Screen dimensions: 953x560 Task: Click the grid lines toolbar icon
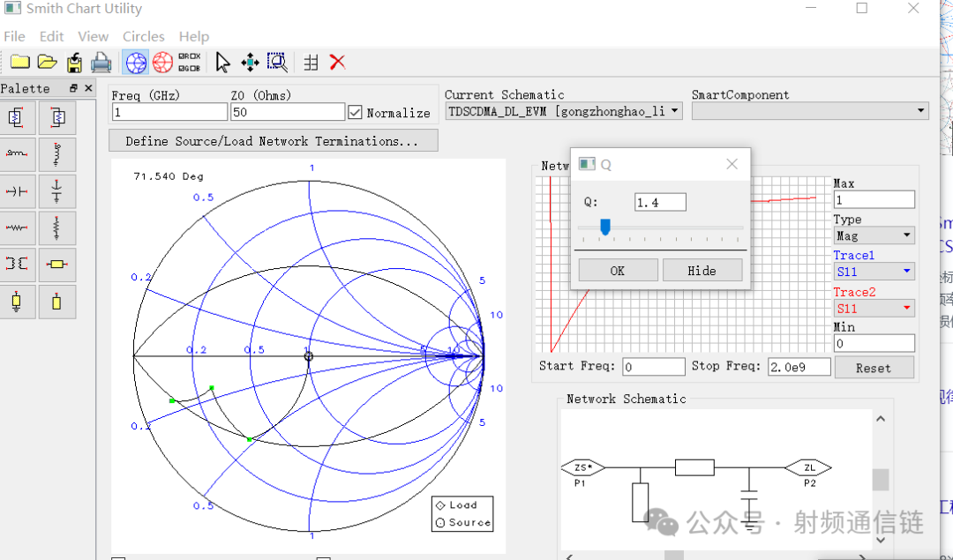click(x=311, y=63)
